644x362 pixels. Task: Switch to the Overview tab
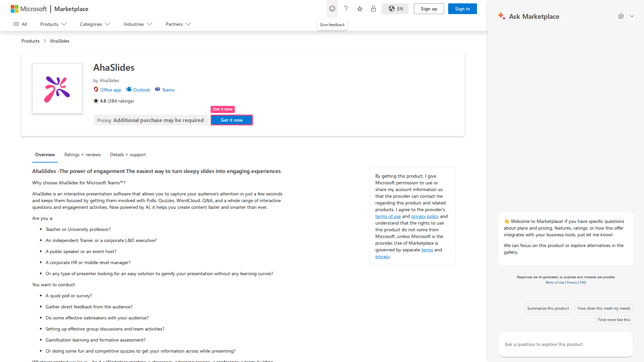tap(45, 155)
